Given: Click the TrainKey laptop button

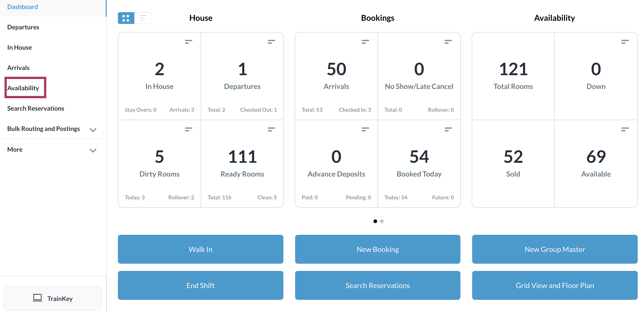Looking at the screenshot, I should 52,298.
